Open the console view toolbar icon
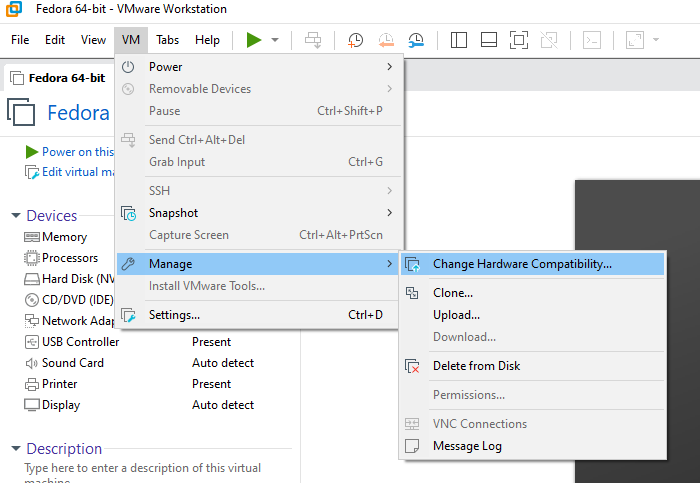 coord(592,40)
